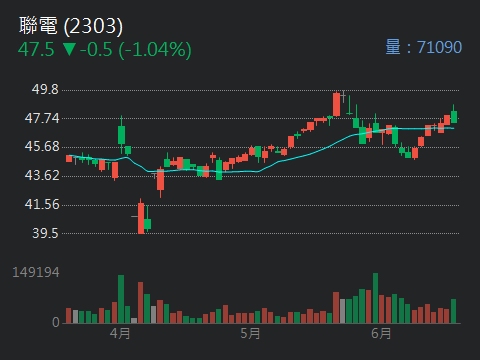The height and width of the screenshot is (360, 480).
Task: Click the 47.74 price axis label
Action: (42, 118)
